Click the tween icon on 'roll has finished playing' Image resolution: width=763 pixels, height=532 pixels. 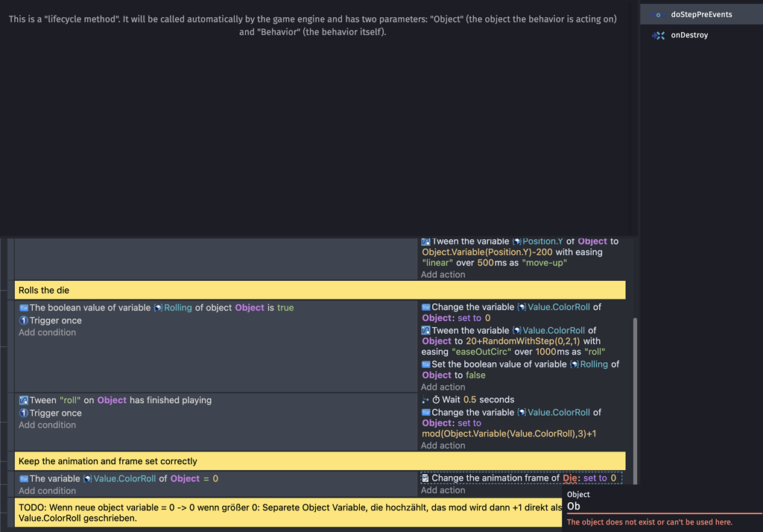pyautogui.click(x=23, y=400)
